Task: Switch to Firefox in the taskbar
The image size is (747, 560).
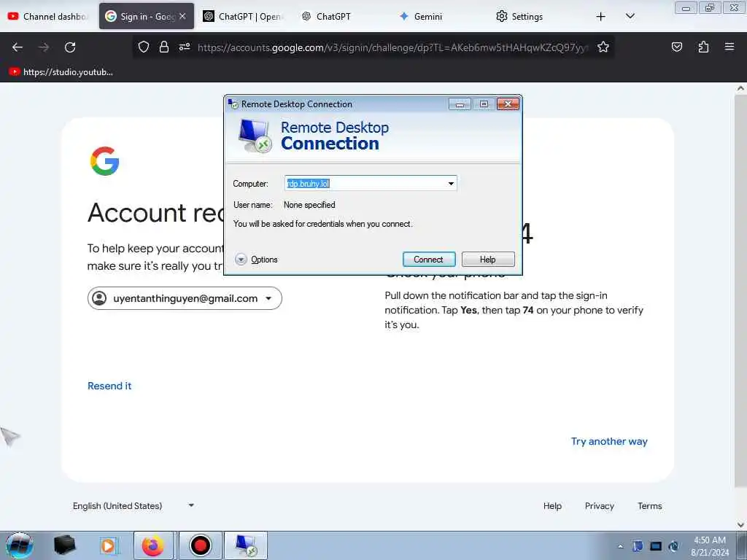Action: 153,545
